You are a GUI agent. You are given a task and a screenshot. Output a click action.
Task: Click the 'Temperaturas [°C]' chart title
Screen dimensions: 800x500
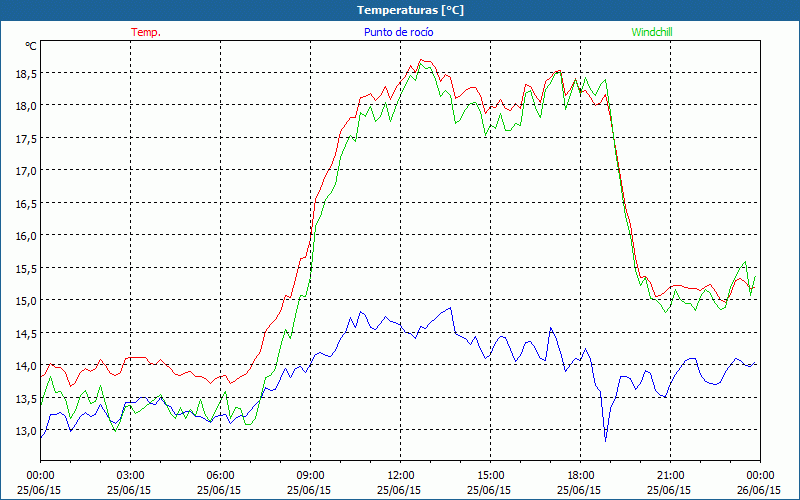click(410, 10)
